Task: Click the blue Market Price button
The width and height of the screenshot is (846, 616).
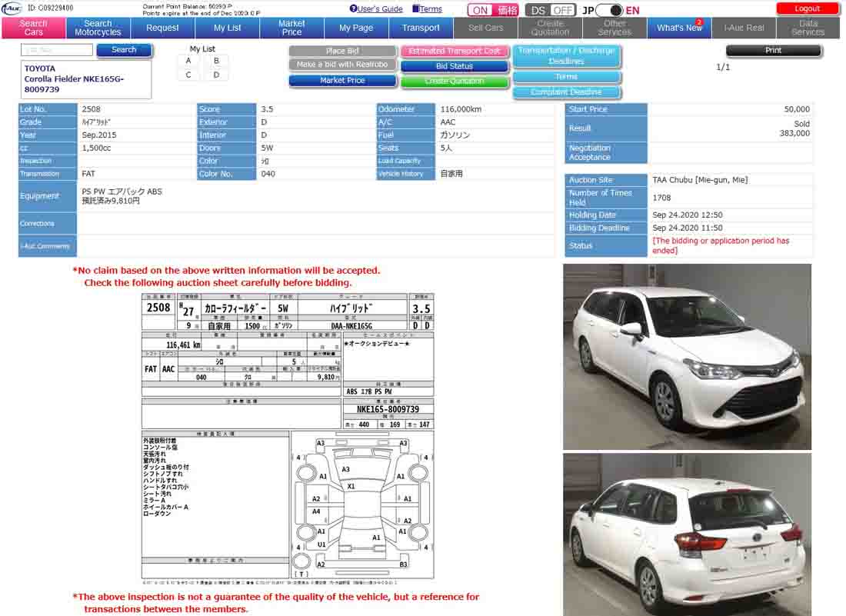Action: click(342, 81)
